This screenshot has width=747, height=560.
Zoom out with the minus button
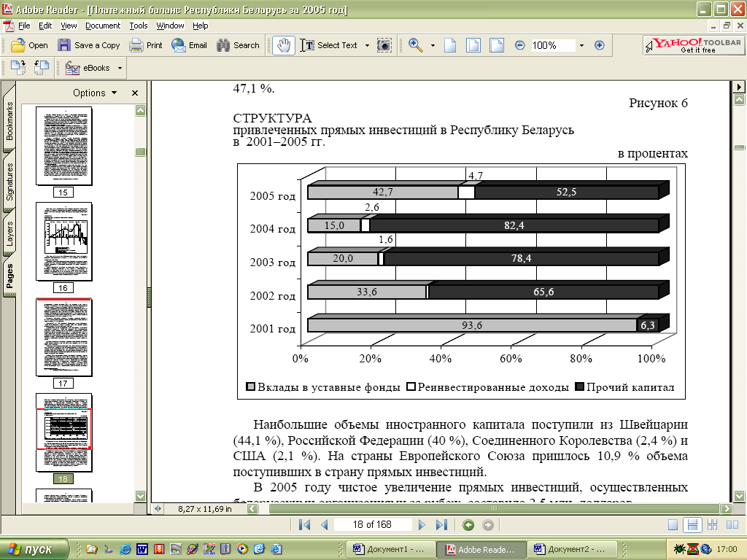(x=519, y=45)
